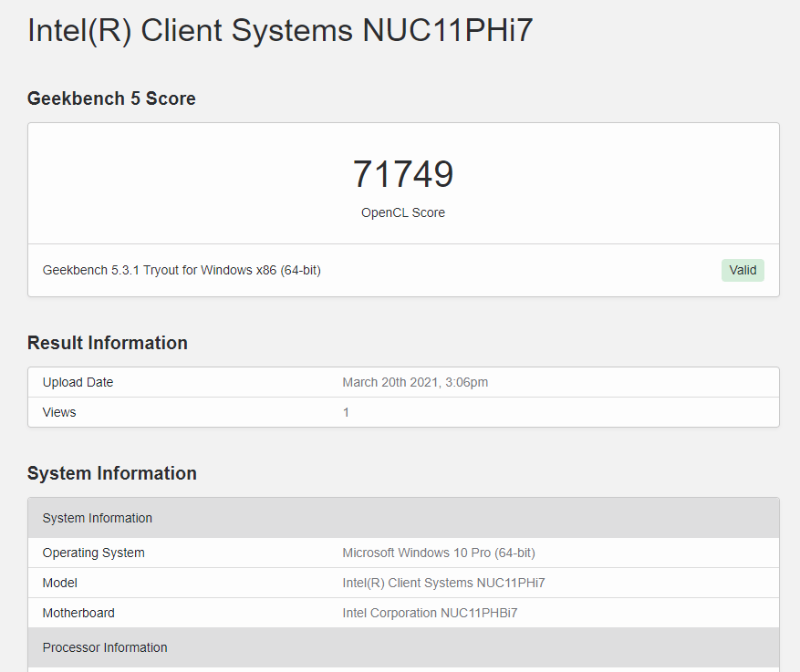Click the Geekbench 5.3.1 Tryout version text

click(182, 270)
